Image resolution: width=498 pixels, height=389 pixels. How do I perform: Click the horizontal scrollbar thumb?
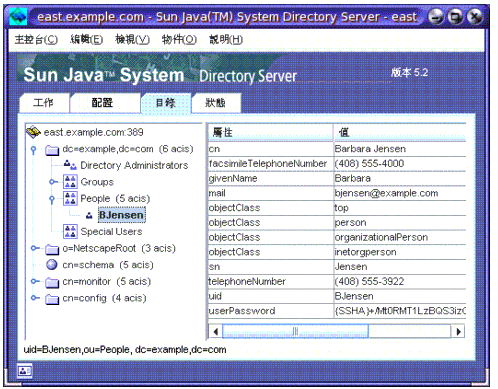click(x=295, y=331)
